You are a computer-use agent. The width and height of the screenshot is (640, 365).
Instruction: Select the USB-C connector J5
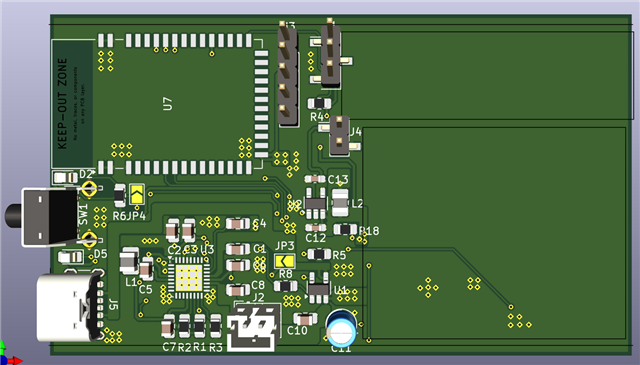[69, 307]
